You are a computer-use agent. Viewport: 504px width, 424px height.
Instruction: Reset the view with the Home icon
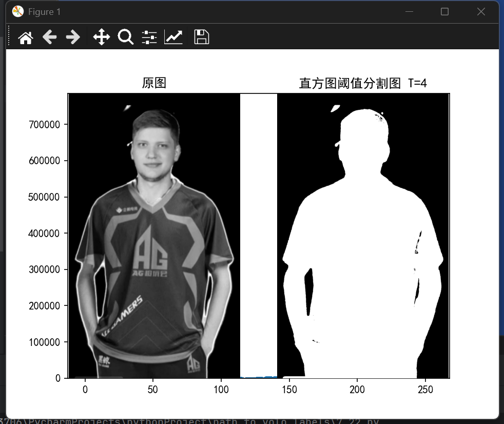click(x=25, y=36)
